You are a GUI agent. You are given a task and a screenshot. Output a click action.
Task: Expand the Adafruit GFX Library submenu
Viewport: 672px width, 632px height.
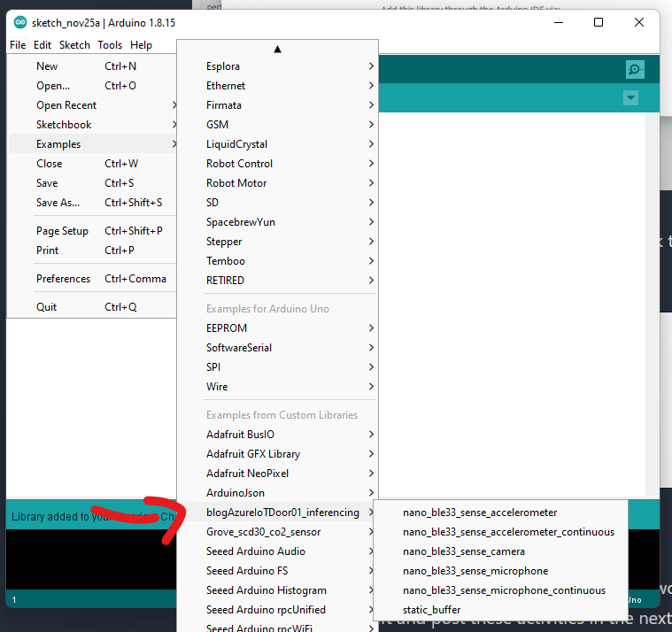click(x=278, y=454)
